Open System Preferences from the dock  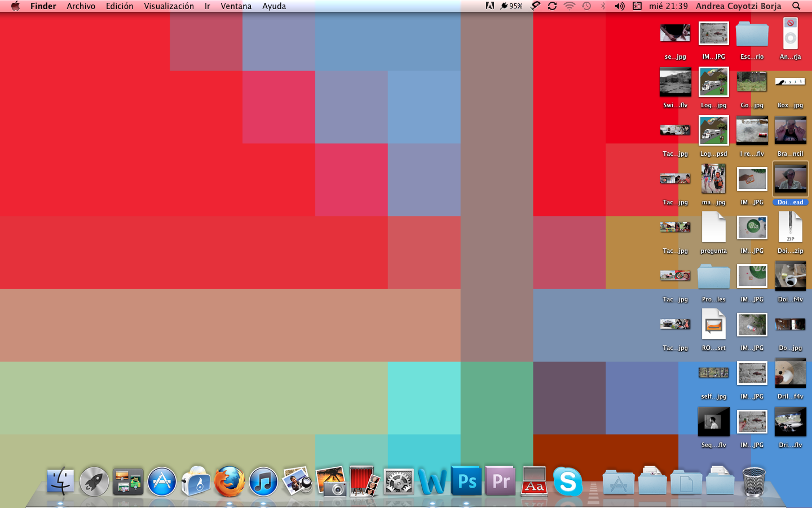point(399,482)
